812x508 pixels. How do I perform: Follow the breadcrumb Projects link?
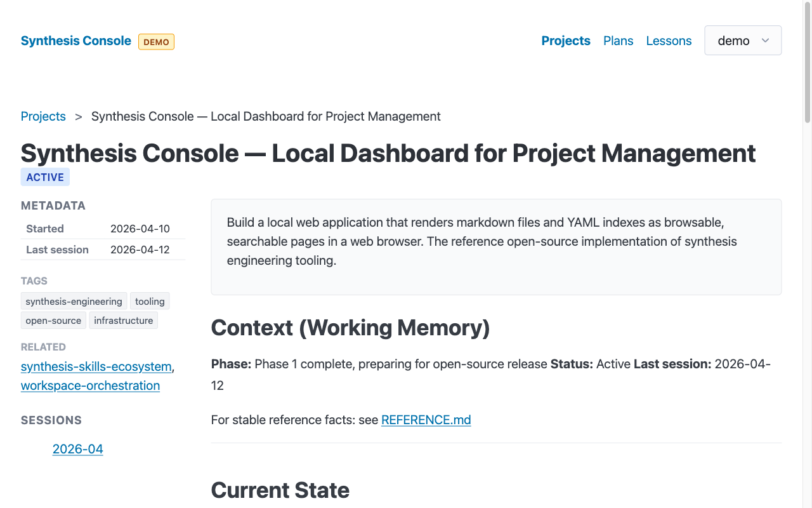click(x=43, y=116)
